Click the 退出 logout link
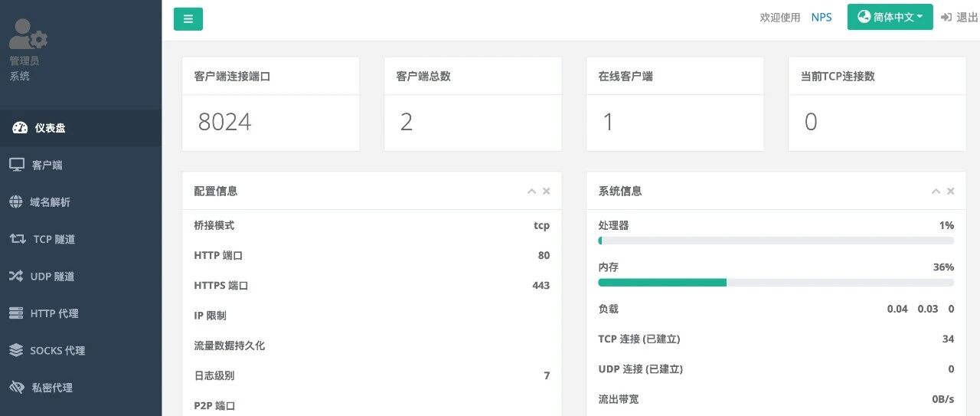 [959, 18]
